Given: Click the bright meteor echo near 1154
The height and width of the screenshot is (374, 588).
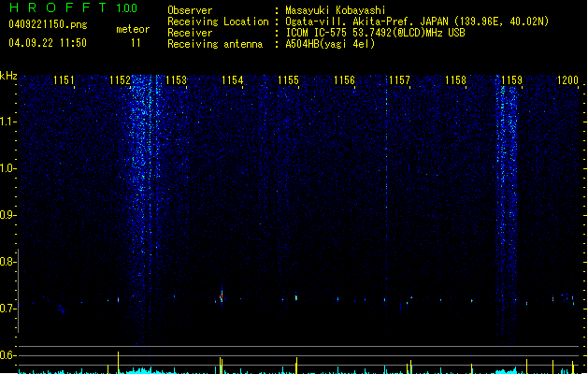Looking at the screenshot, I should pyautogui.click(x=222, y=296).
